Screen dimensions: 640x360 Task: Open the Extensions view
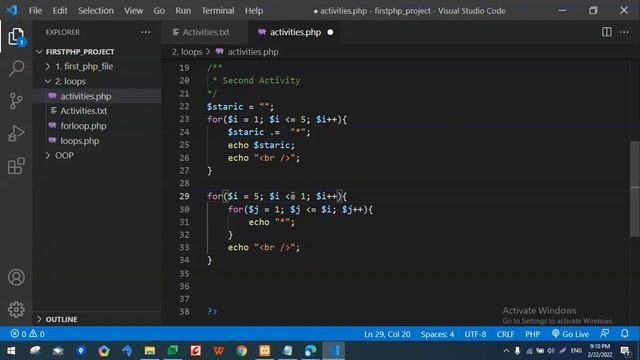click(x=16, y=166)
